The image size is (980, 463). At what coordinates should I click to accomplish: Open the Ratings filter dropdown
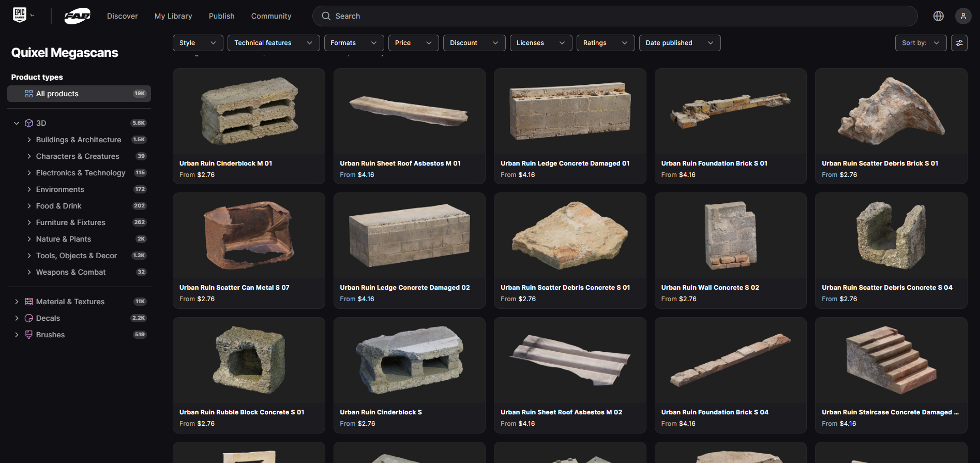tap(606, 43)
